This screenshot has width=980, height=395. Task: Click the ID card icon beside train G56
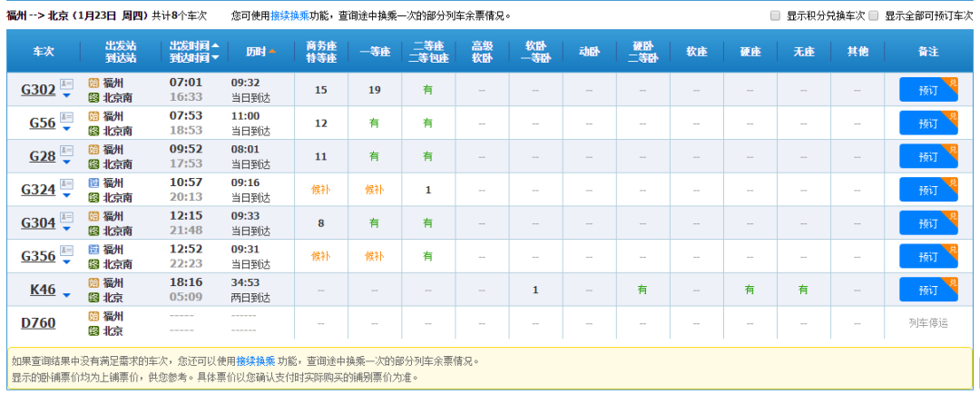pyautogui.click(x=66, y=118)
